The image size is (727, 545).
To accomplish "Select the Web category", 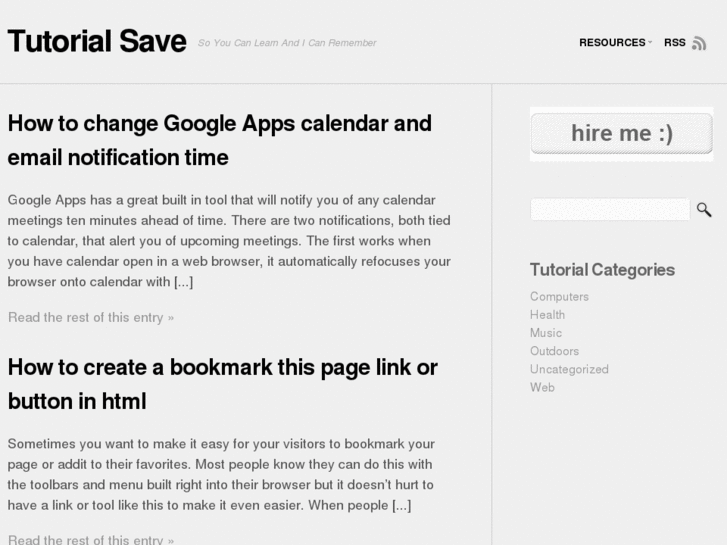I will 542,387.
